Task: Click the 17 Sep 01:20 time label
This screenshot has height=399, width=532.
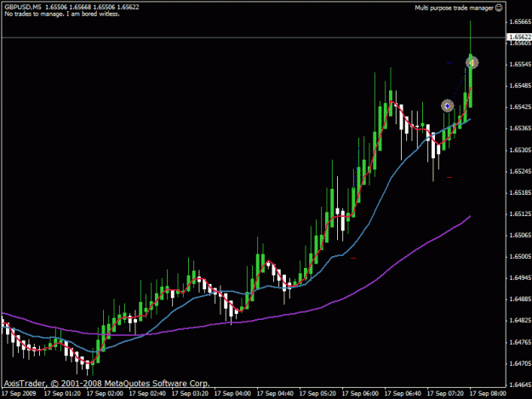Action: (62, 394)
